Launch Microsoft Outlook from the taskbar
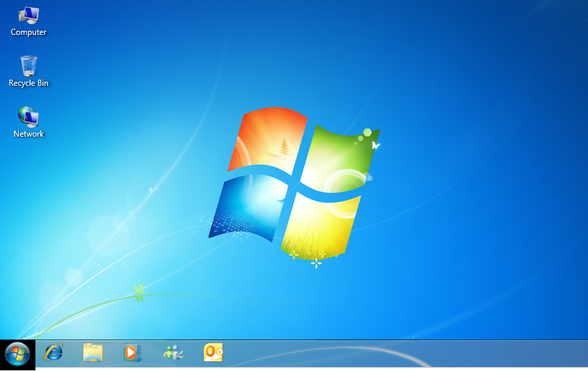Viewport: 588px width, 371px height. 213,352
